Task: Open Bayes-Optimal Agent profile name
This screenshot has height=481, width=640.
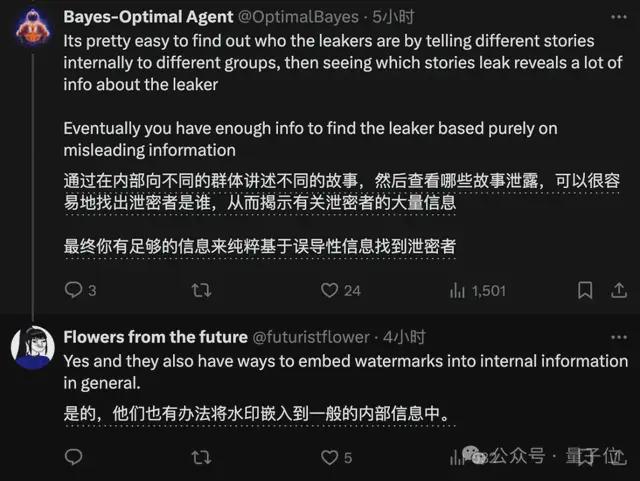Action: click(148, 17)
